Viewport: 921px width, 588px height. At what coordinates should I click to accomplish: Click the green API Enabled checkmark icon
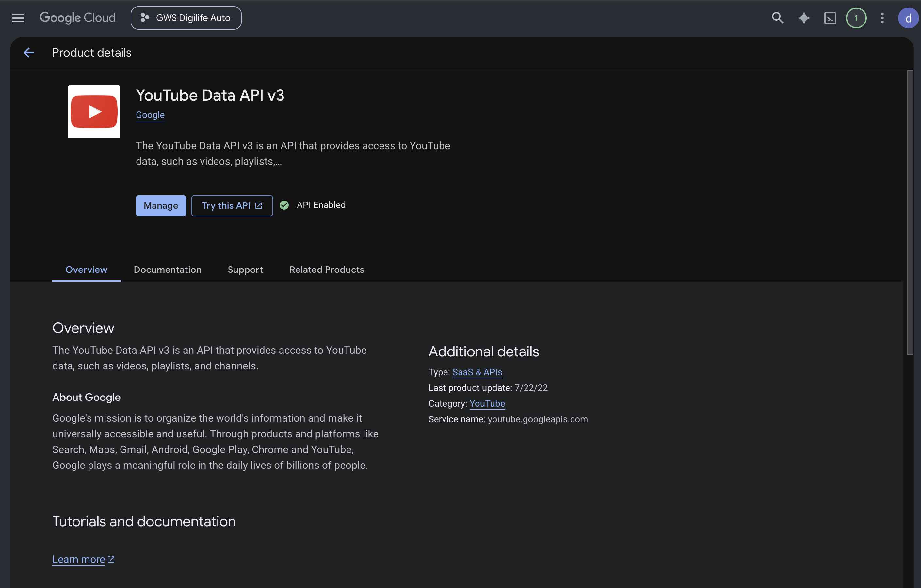284,205
